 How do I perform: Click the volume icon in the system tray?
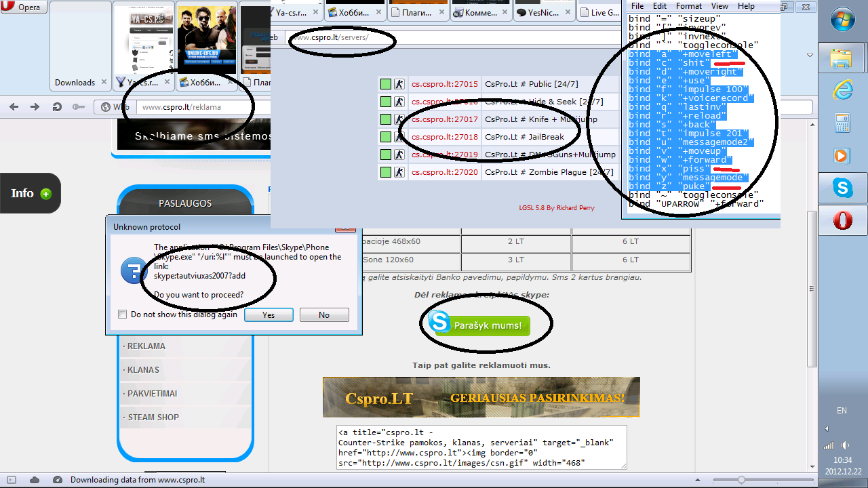[x=845, y=445]
